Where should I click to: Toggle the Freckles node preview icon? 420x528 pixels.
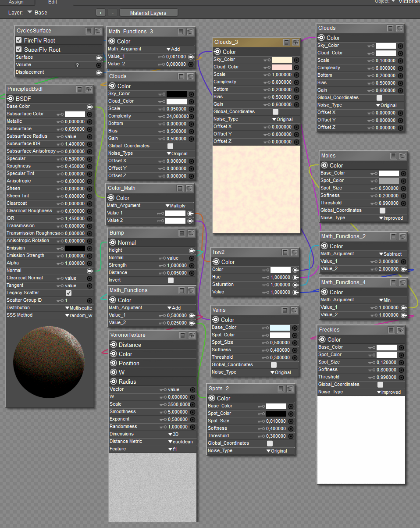point(401,330)
